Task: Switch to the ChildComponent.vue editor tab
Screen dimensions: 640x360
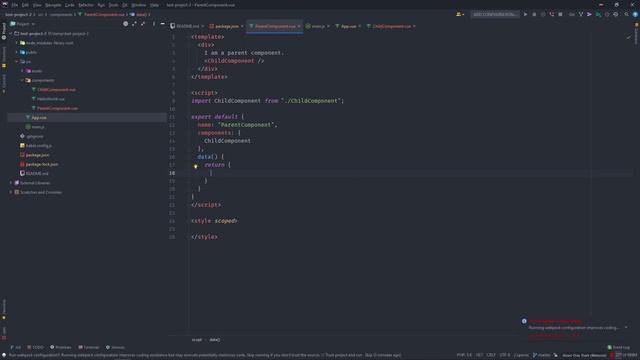Action: (x=391, y=26)
